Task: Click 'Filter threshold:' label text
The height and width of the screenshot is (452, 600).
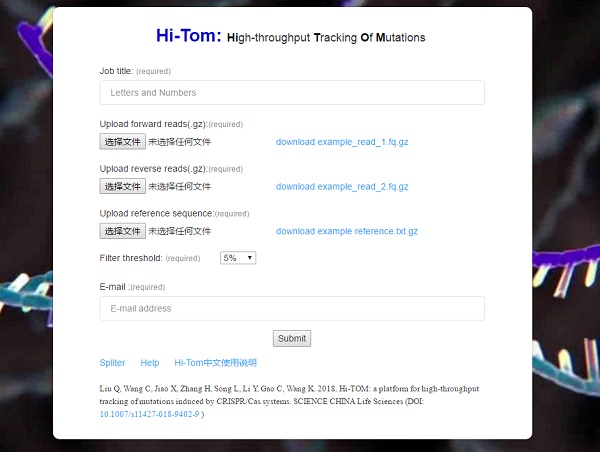Action: 131,258
